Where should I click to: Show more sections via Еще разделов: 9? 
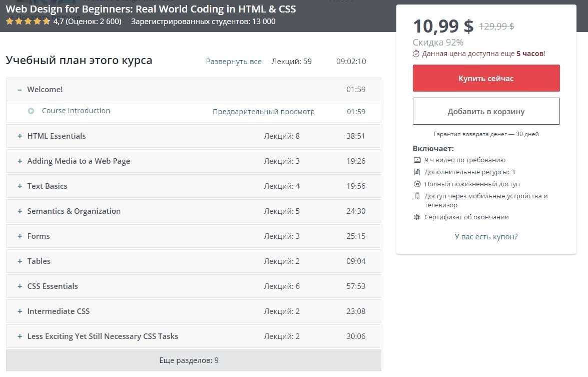pyautogui.click(x=194, y=360)
